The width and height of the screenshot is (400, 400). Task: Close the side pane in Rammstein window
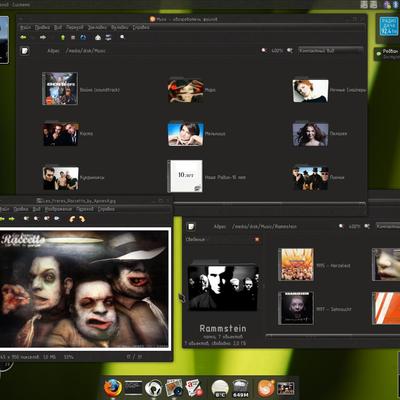(257, 239)
